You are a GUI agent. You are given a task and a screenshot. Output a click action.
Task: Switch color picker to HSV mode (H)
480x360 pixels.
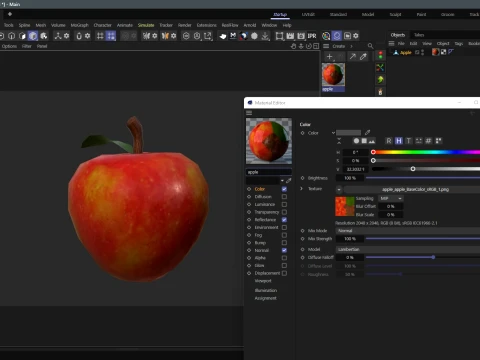pyautogui.click(x=399, y=141)
